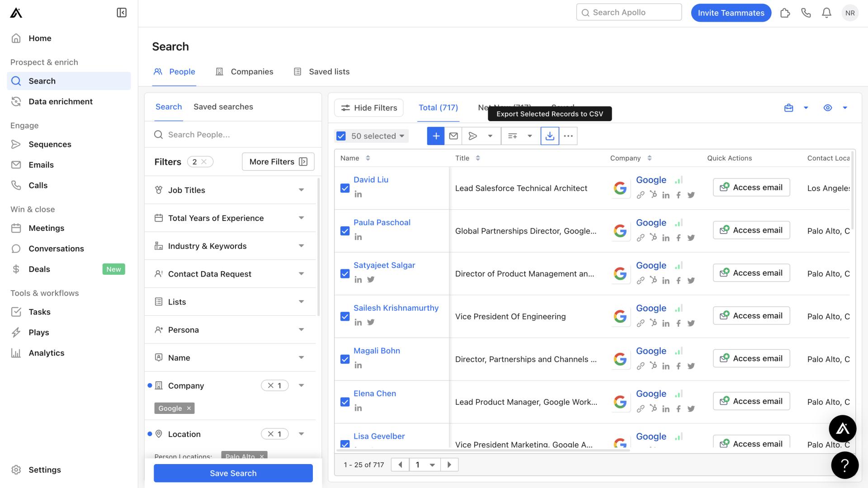
Task: View notifications bell icon
Action: [x=826, y=13]
